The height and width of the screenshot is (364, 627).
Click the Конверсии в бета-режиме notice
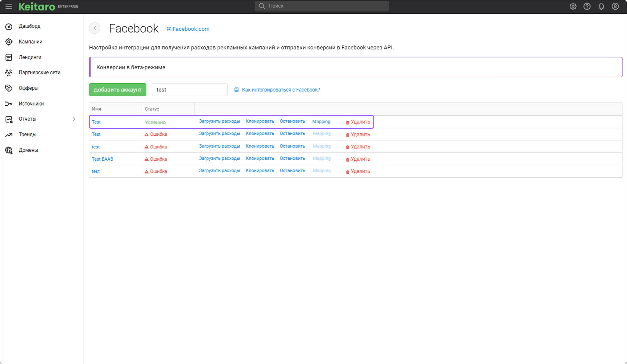coord(356,67)
